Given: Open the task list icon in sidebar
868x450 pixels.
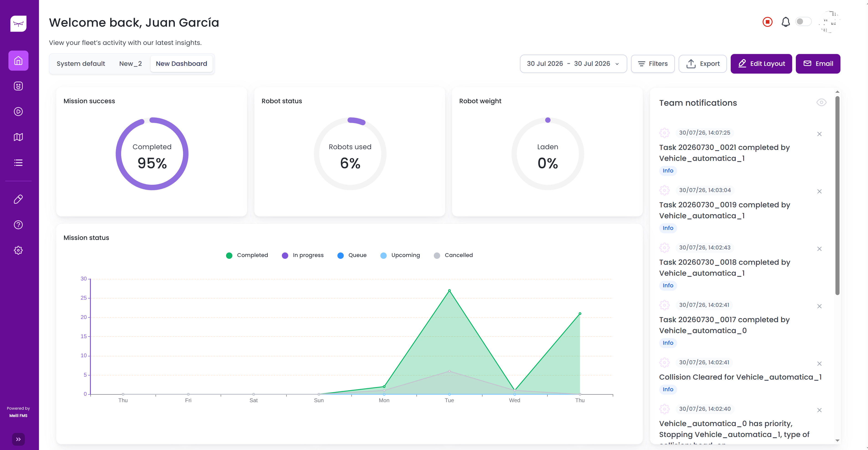Looking at the screenshot, I should tap(18, 163).
